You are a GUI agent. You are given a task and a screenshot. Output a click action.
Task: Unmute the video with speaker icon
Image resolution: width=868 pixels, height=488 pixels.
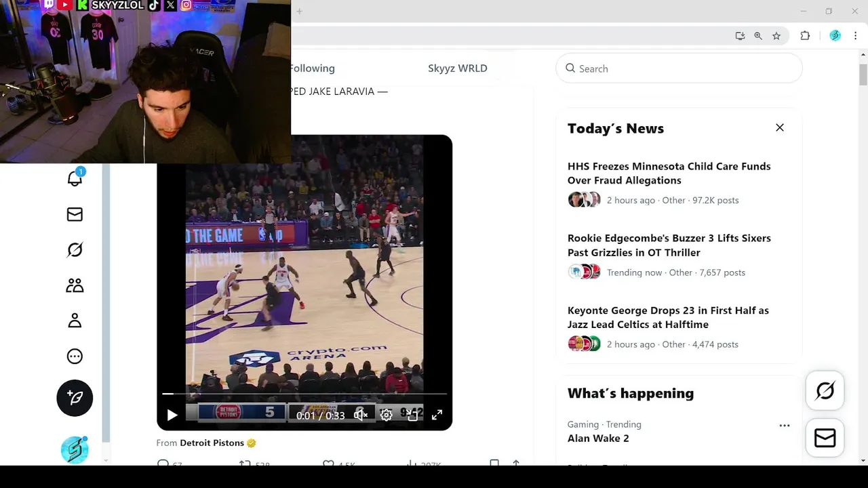pos(361,415)
